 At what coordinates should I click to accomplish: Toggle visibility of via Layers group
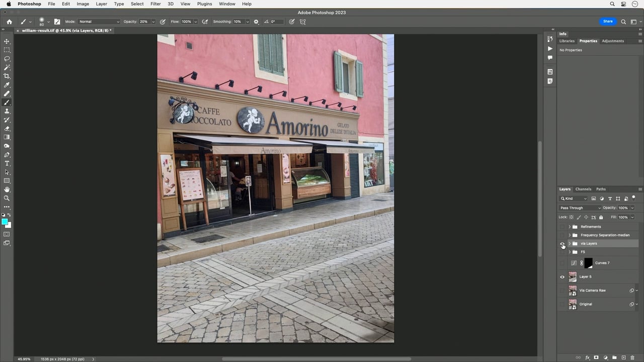pos(562,243)
